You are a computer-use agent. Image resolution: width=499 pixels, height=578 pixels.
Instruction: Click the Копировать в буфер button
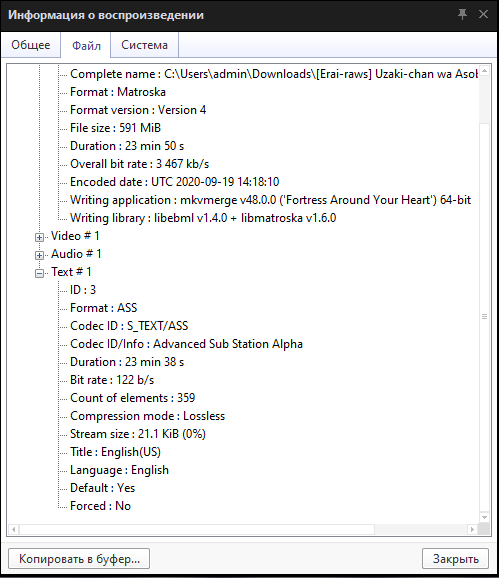click(79, 559)
